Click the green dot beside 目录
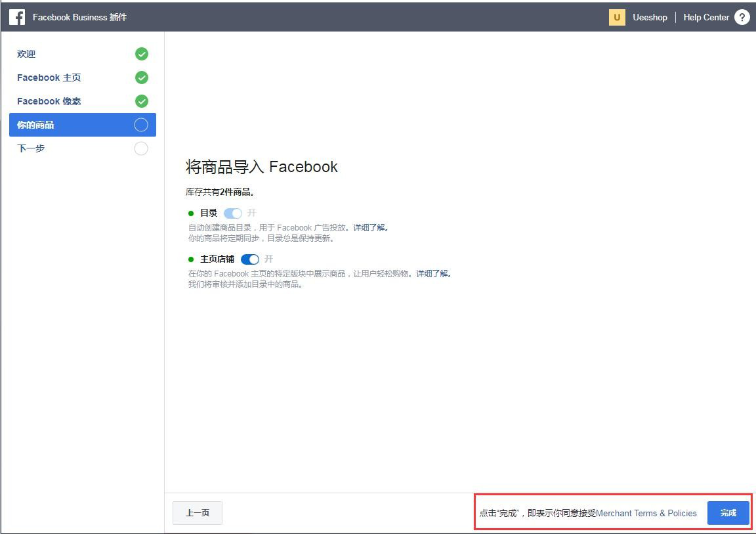 pyautogui.click(x=191, y=213)
